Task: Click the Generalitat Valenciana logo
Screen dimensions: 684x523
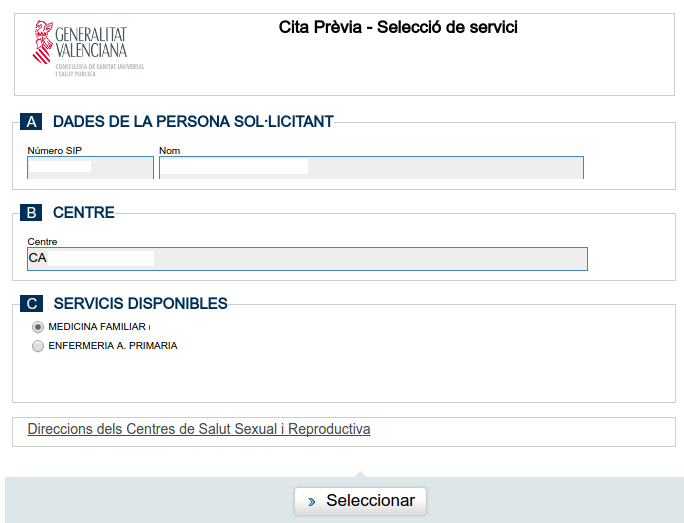Action: pos(88,48)
